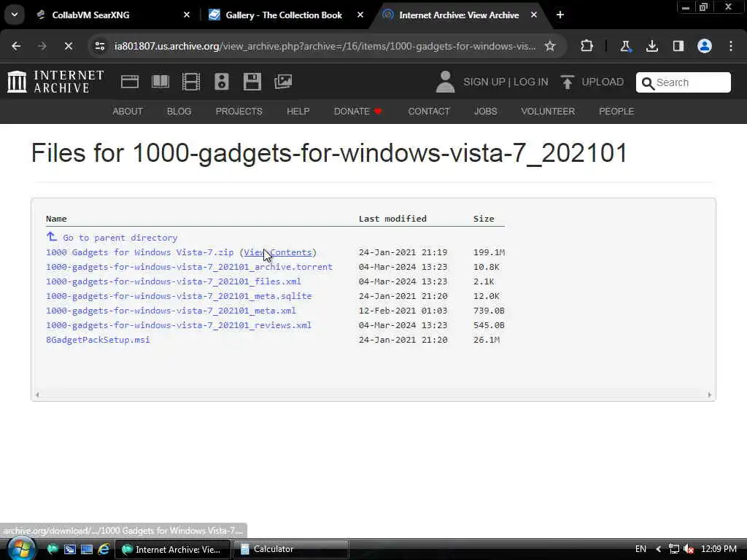Open the Chrome profile avatar
747x560 pixels.
click(705, 46)
